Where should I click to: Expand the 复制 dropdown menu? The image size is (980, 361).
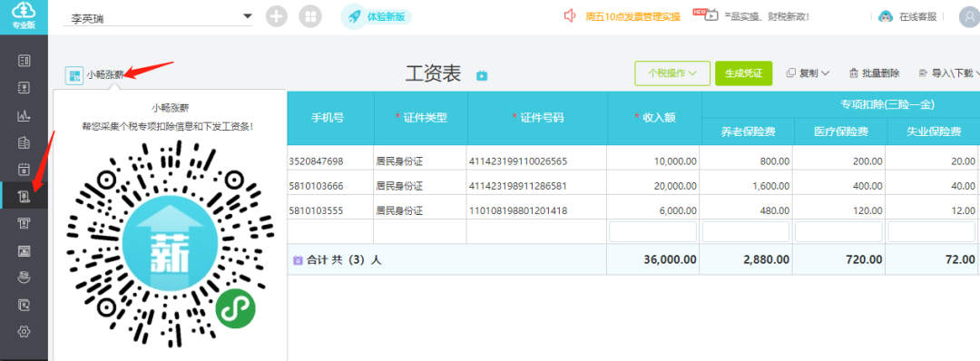point(808,73)
